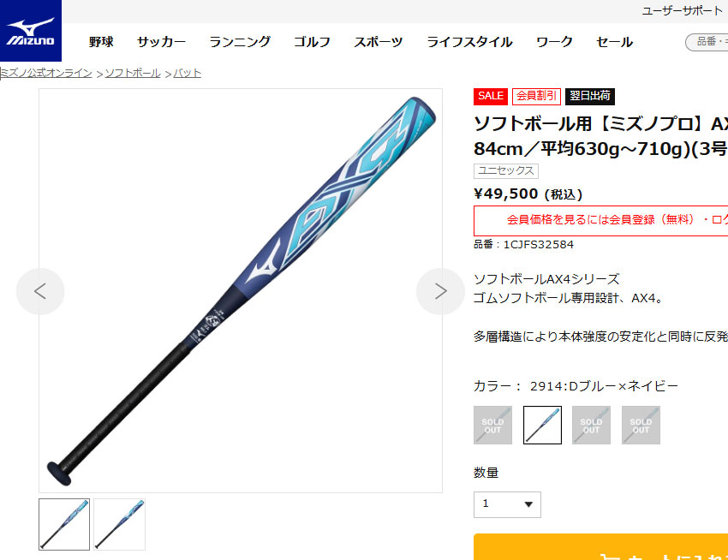
Task: Select the third sold-out color swatch
Action: point(591,425)
